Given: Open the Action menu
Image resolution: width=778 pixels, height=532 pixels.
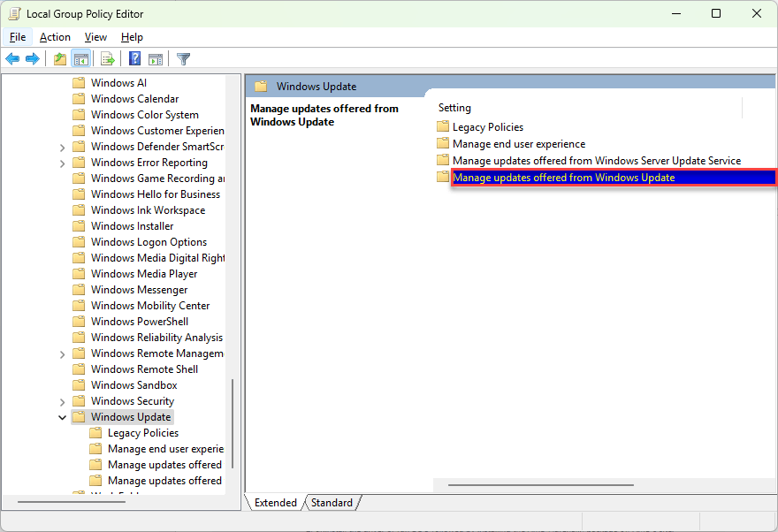Looking at the screenshot, I should [55, 37].
